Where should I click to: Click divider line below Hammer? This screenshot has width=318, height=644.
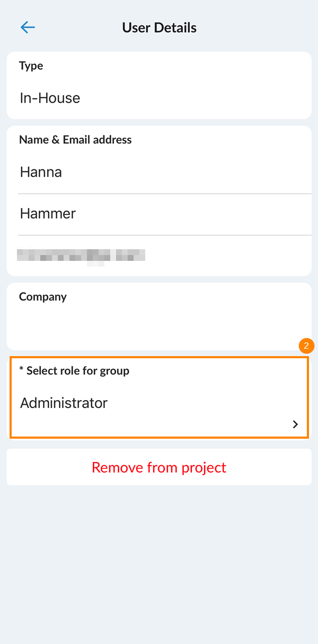164,235
